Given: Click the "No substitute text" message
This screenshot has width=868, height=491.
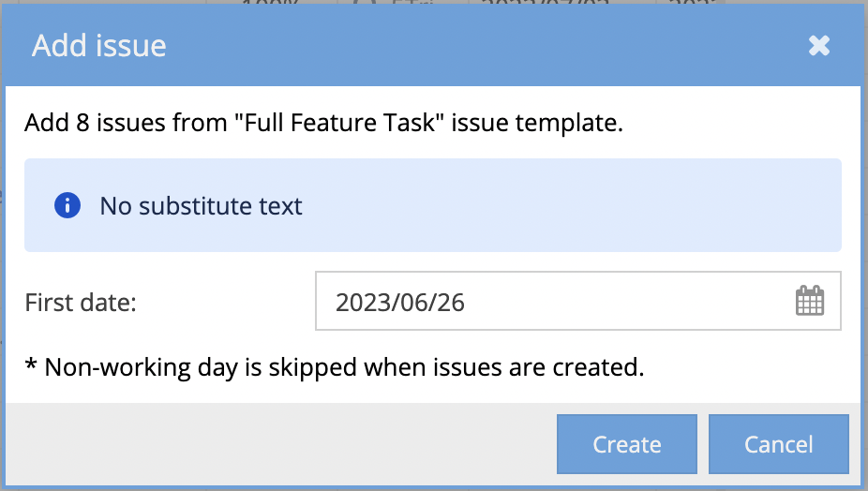Looking at the screenshot, I should 201,206.
